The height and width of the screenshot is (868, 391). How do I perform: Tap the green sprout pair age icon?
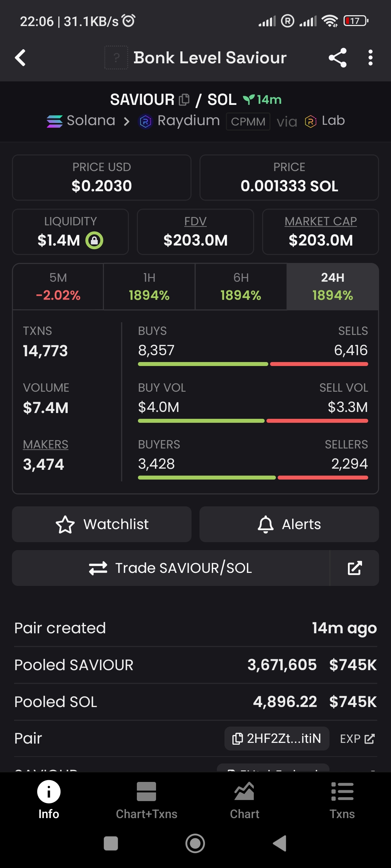point(248,99)
